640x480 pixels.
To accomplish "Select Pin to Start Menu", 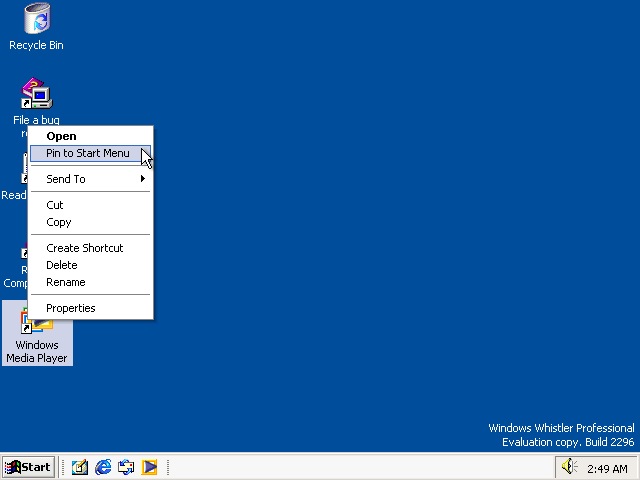I will coord(91,153).
